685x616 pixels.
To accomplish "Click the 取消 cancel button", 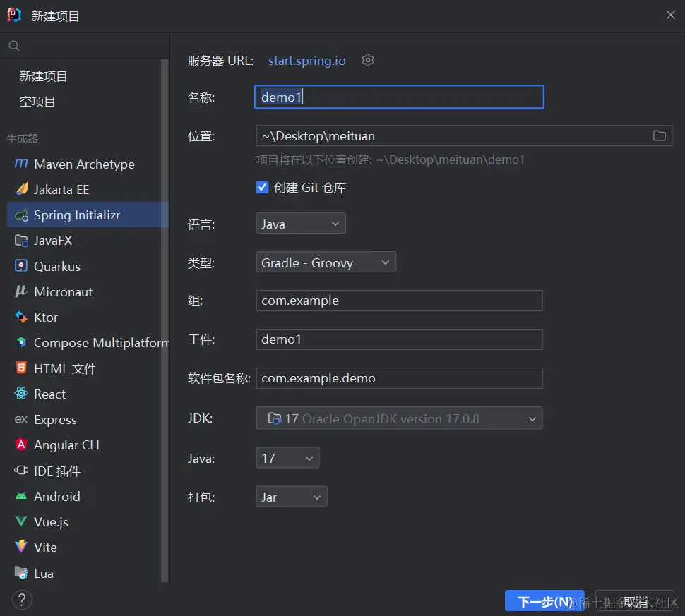I will click(x=635, y=602).
